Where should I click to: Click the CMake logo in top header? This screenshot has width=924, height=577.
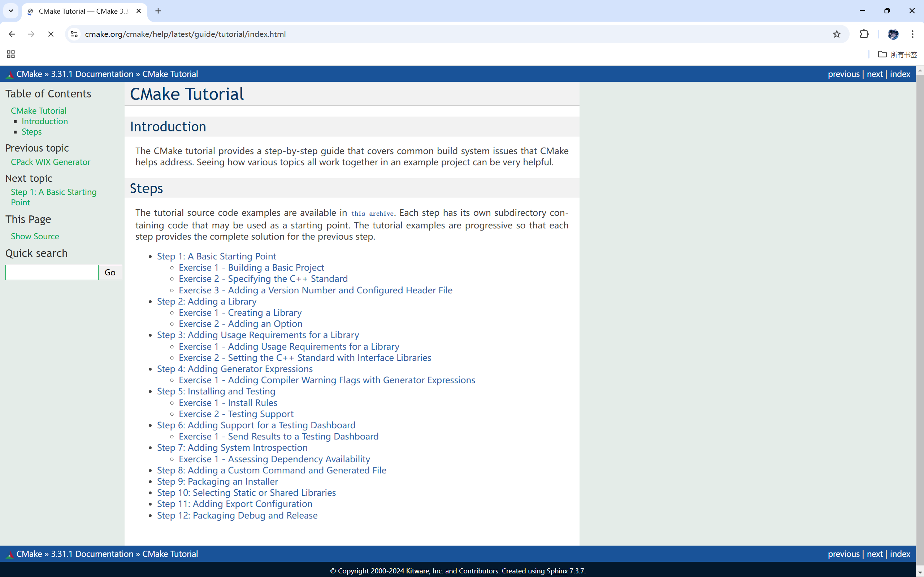click(10, 74)
